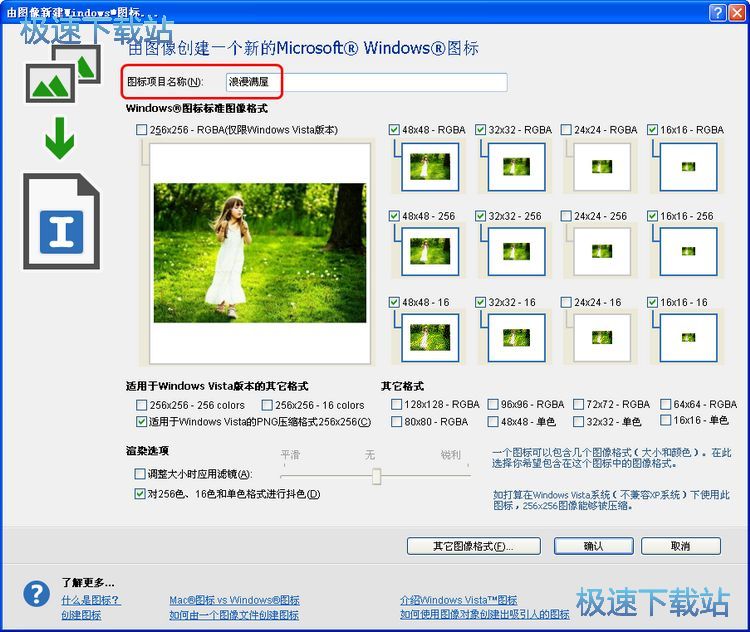
Task: Cancel dialog with 取消 button
Action: [681, 546]
